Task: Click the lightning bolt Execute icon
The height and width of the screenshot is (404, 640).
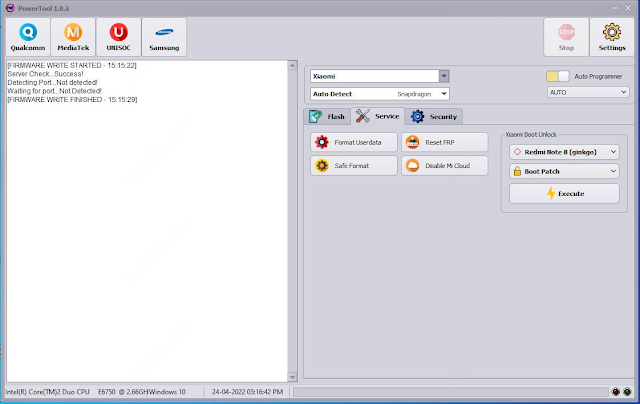Action: coord(551,193)
